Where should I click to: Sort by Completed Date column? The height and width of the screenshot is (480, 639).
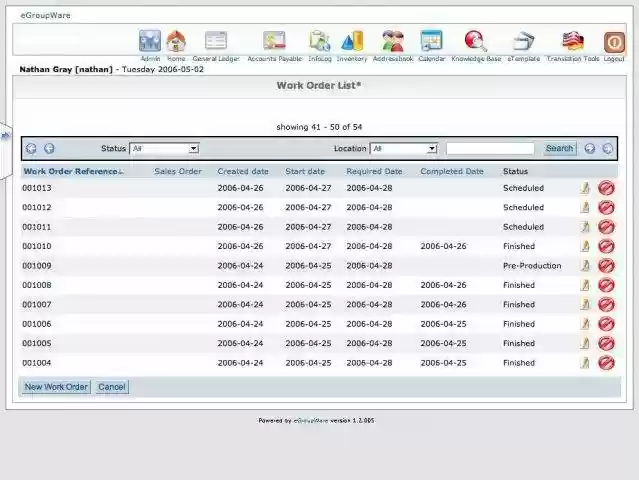[x=452, y=172]
